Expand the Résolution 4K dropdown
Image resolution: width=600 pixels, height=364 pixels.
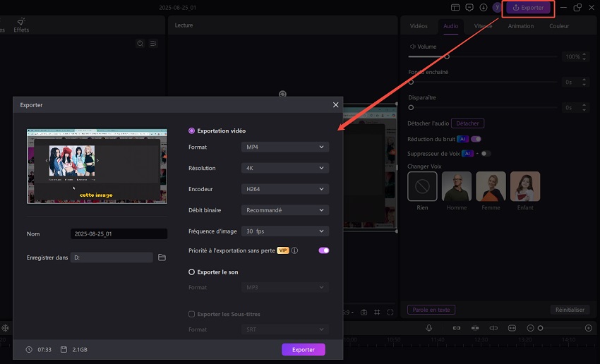284,168
